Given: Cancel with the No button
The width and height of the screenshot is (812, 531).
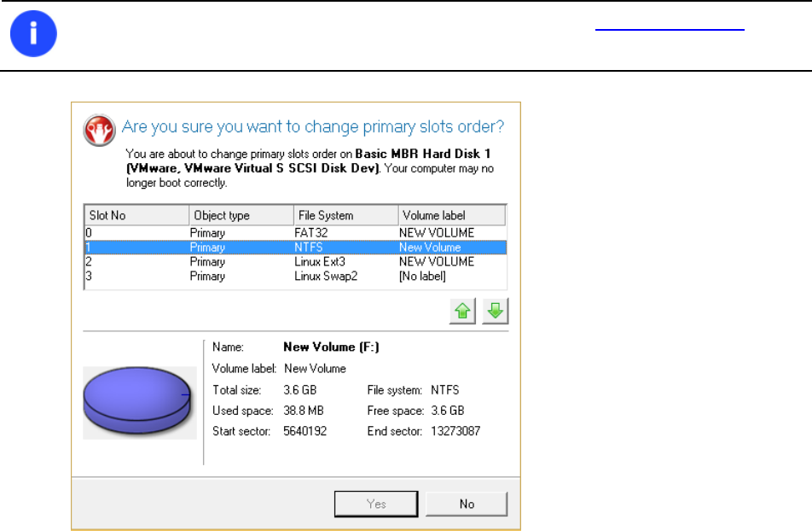Looking at the screenshot, I should tap(467, 504).
